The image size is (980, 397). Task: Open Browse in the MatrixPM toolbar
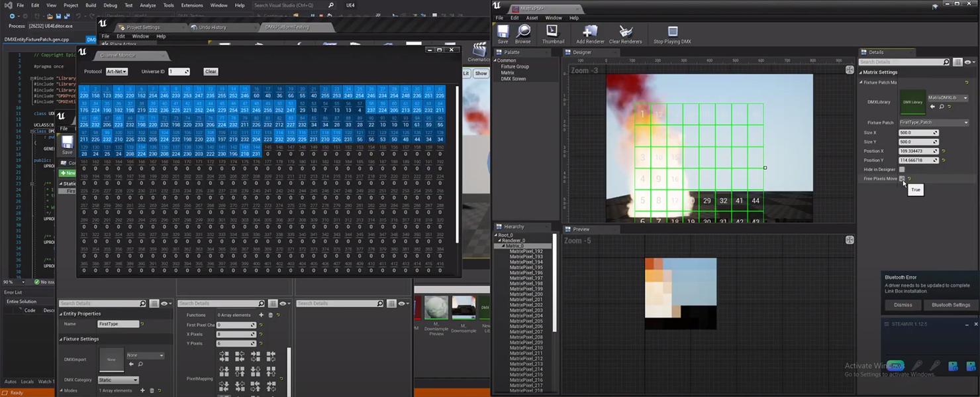coord(523,34)
